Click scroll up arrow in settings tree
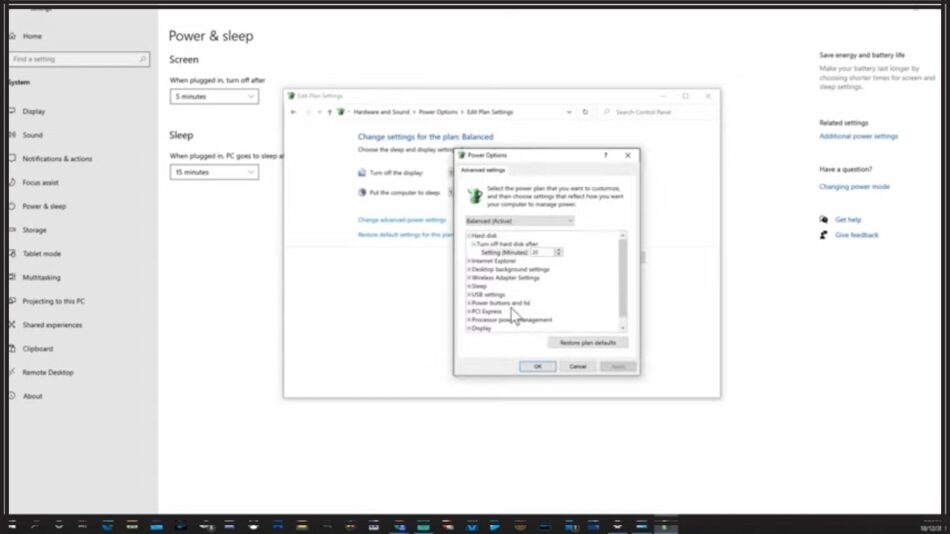 click(622, 235)
